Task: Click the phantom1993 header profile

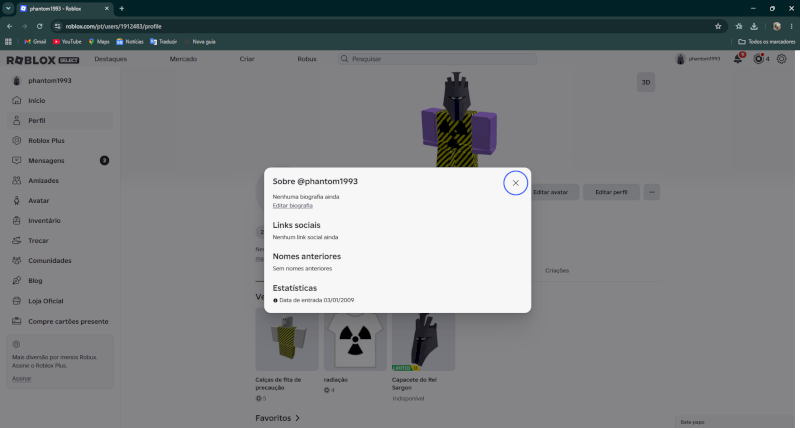Action: click(x=698, y=59)
